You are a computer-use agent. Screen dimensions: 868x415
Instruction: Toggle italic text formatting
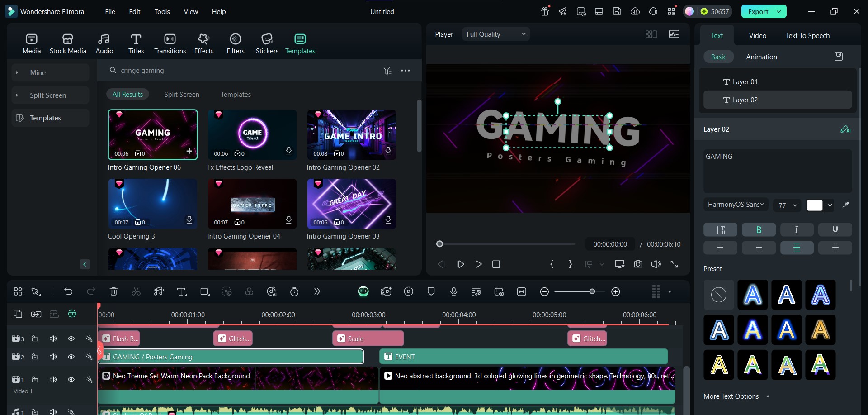(x=797, y=230)
